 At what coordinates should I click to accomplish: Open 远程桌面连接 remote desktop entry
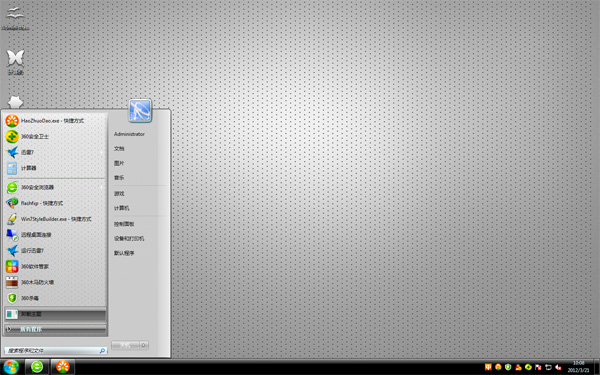tap(55, 235)
